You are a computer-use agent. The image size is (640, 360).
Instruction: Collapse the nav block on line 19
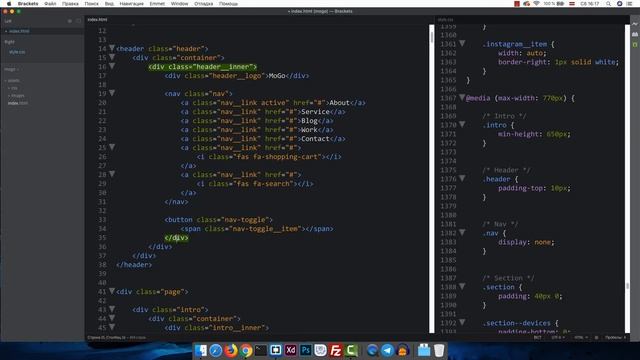(x=112, y=93)
